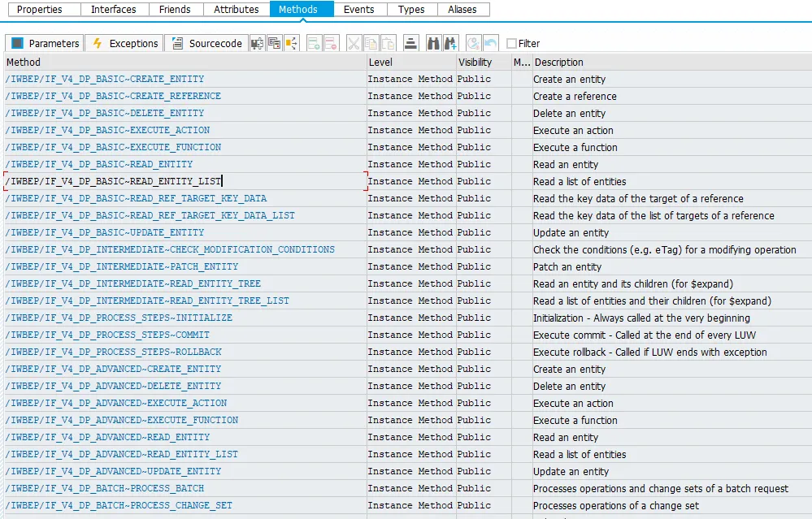Click the Parameters button
This screenshot has width=812, height=519.
click(x=44, y=43)
